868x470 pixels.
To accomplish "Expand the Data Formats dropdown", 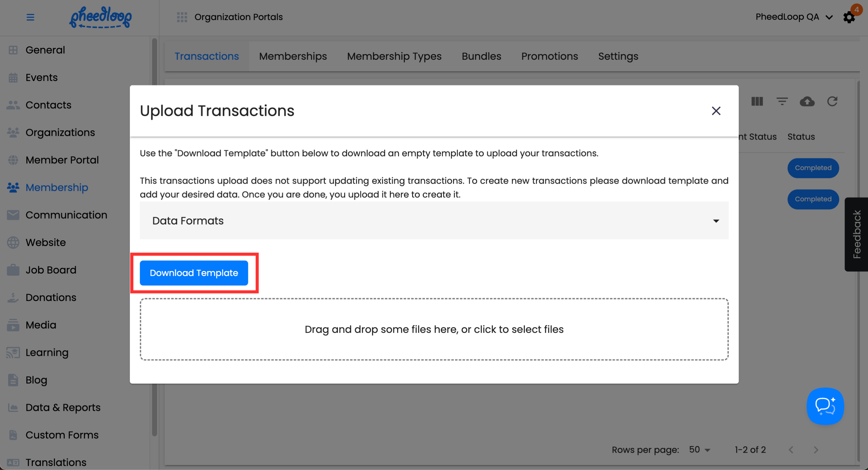I will tap(434, 221).
